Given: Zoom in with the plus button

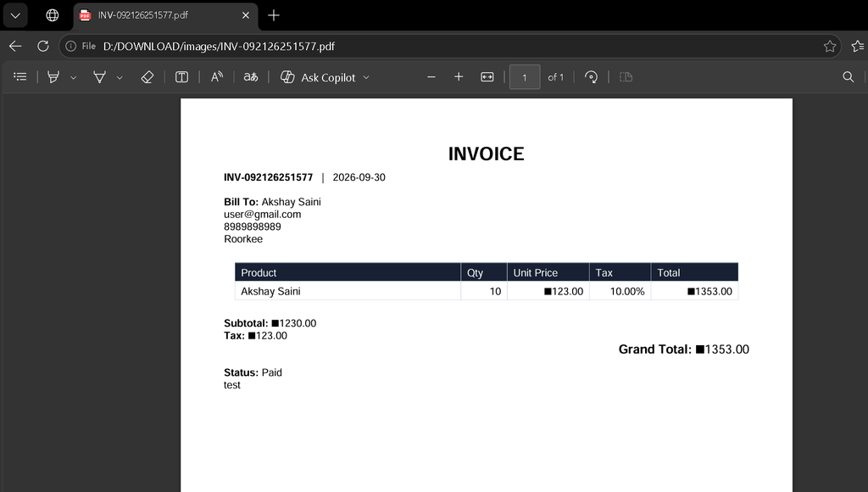Looking at the screenshot, I should (x=459, y=77).
